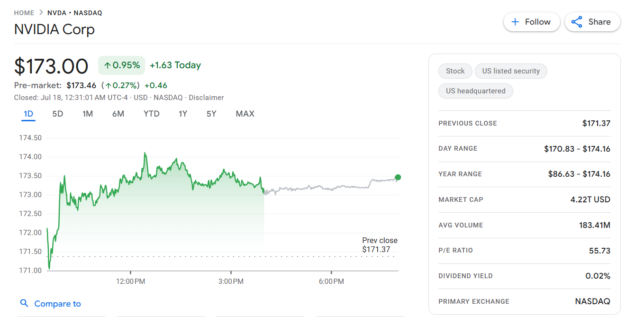The image size is (644, 317).
Task: Click the plus icon in Follow button
Action: pyautogui.click(x=515, y=22)
